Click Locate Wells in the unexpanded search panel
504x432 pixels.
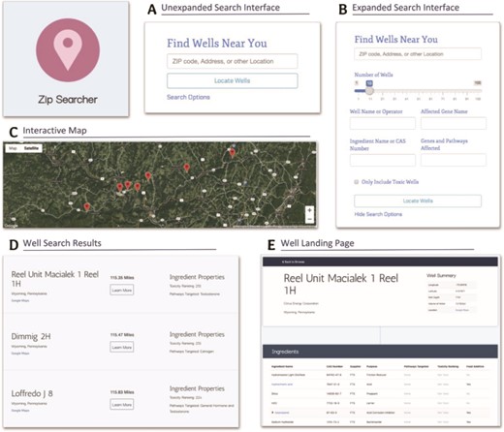click(233, 80)
